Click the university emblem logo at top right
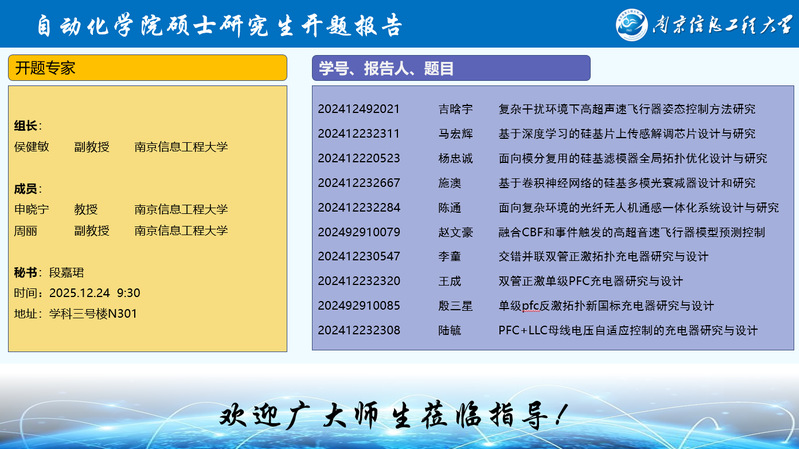 tap(622, 24)
